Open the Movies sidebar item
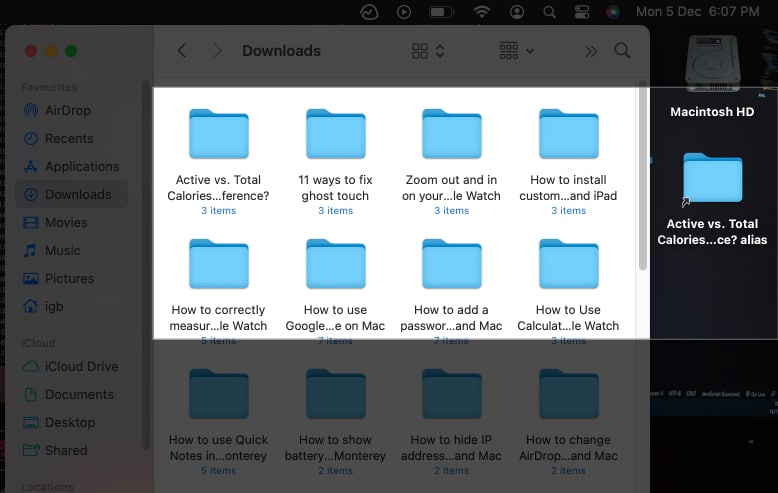Image resolution: width=778 pixels, height=493 pixels. [x=66, y=223]
